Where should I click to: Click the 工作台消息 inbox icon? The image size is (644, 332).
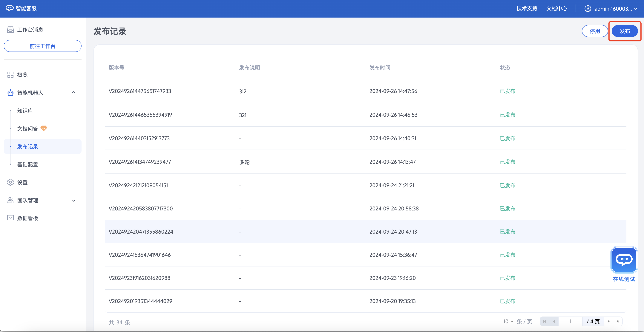[x=10, y=30]
